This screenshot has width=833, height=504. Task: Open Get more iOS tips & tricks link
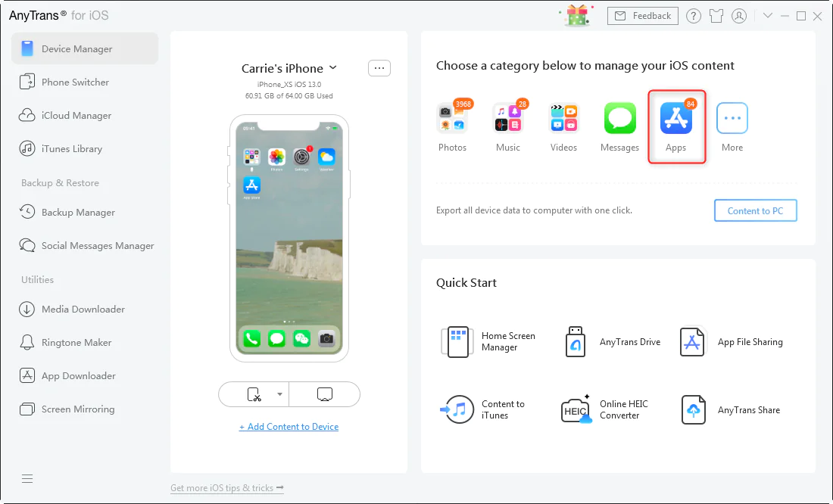pos(227,487)
